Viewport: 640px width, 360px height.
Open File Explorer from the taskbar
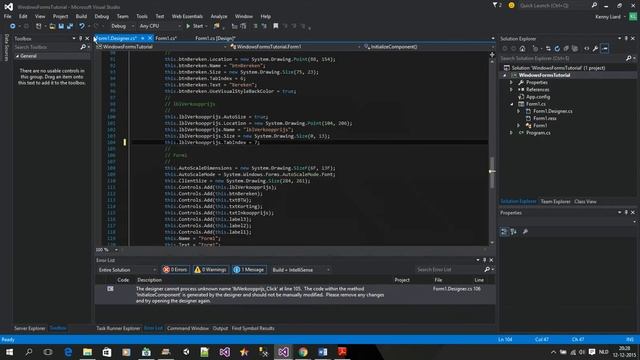click(87, 352)
